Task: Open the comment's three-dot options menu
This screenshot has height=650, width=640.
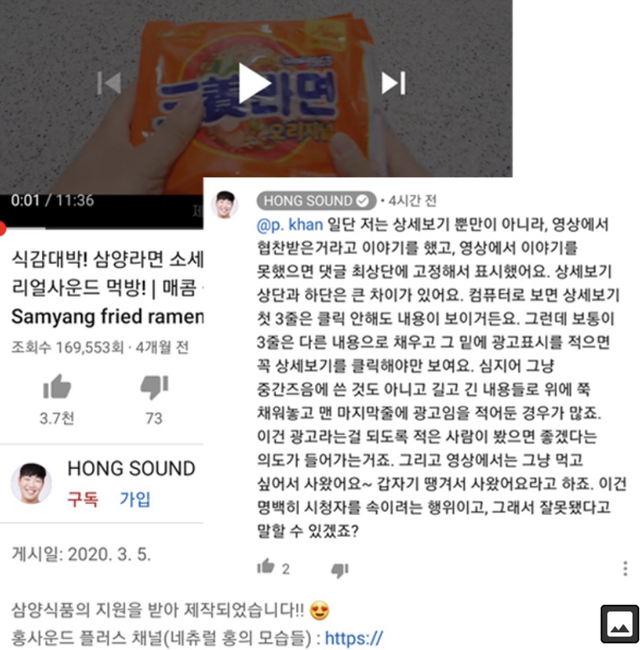Action: tap(625, 569)
